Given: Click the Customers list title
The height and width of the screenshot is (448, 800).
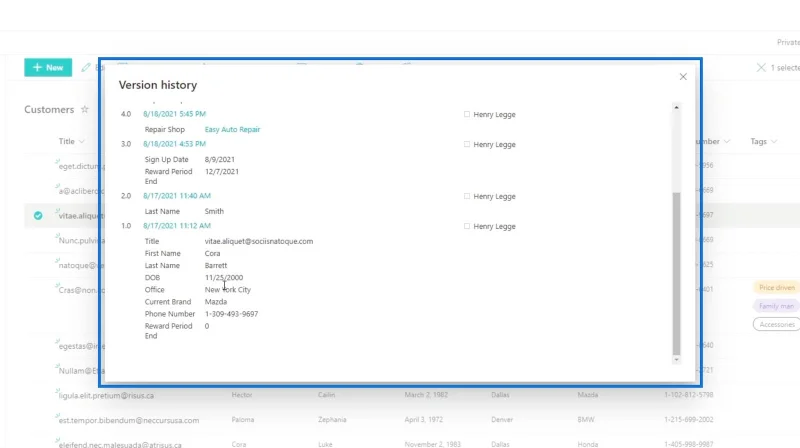Looking at the screenshot, I should click(49, 110).
